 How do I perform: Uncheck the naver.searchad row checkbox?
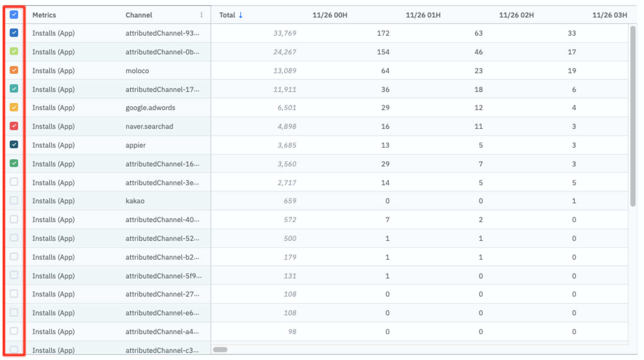[14, 126]
